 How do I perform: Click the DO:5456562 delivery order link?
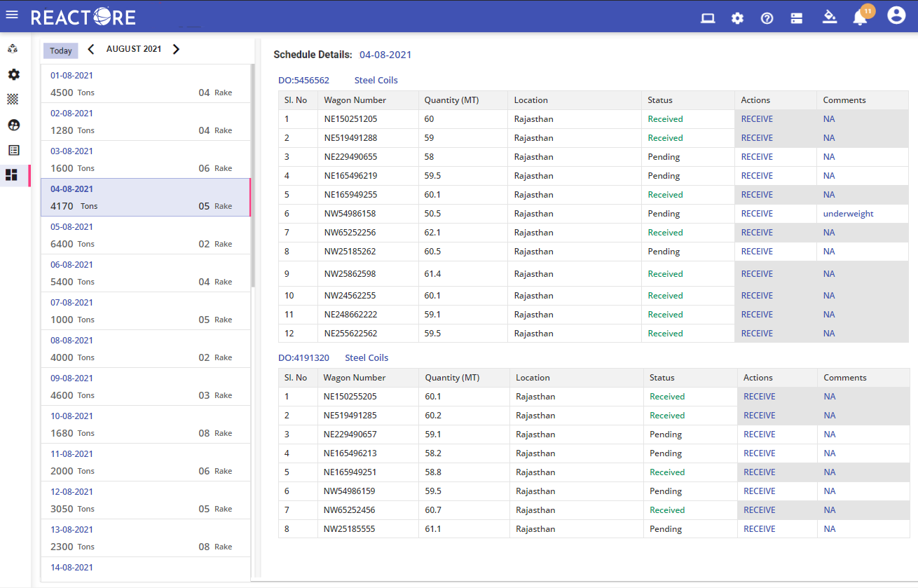(303, 81)
